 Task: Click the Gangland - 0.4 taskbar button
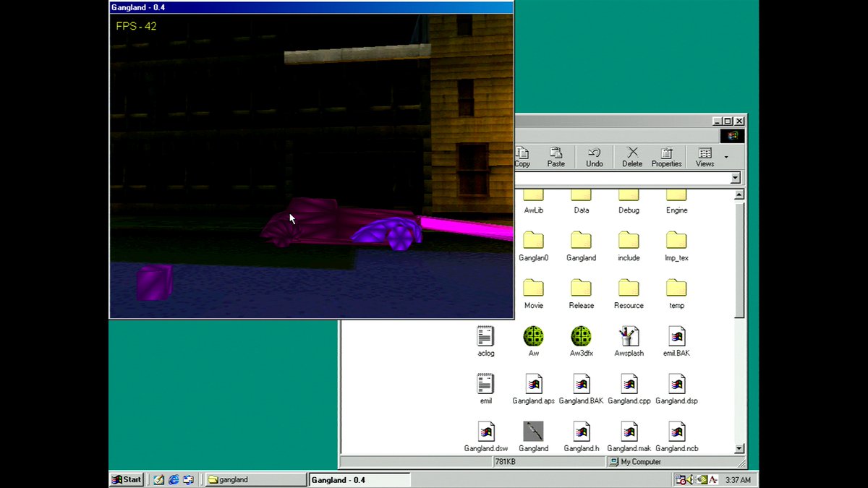click(x=359, y=479)
